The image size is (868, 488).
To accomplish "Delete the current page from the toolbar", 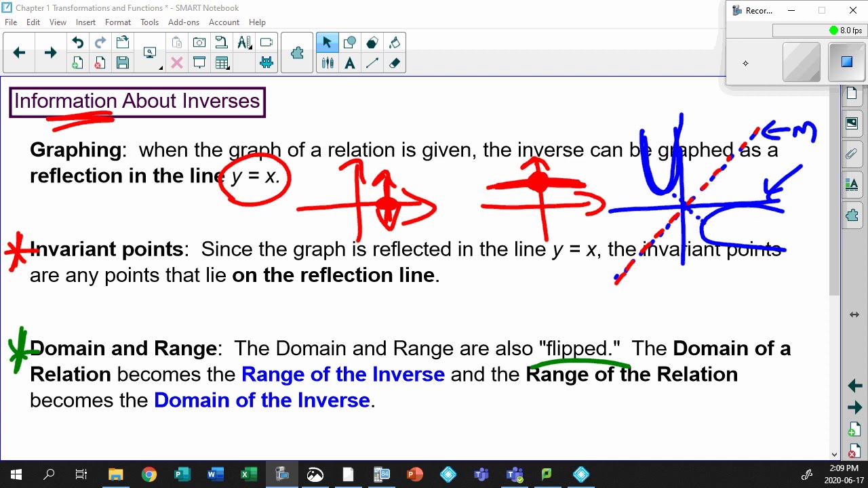I will point(100,63).
